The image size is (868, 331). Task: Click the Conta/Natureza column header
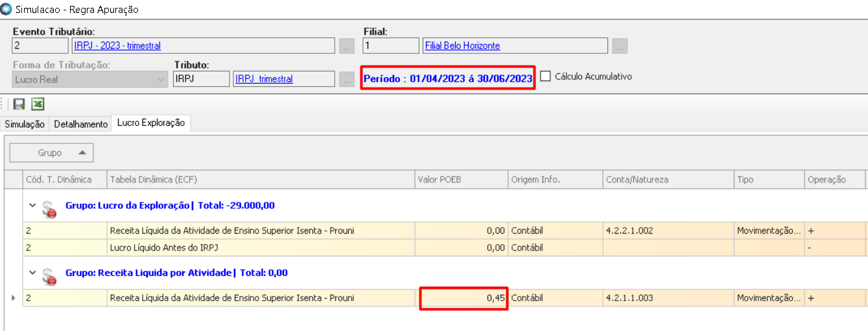click(x=668, y=180)
